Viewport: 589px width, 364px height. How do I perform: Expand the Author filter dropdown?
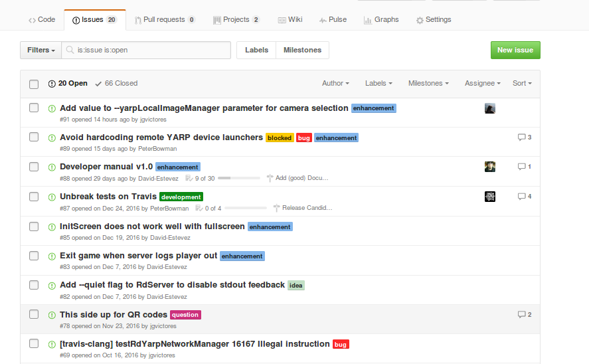pos(336,84)
